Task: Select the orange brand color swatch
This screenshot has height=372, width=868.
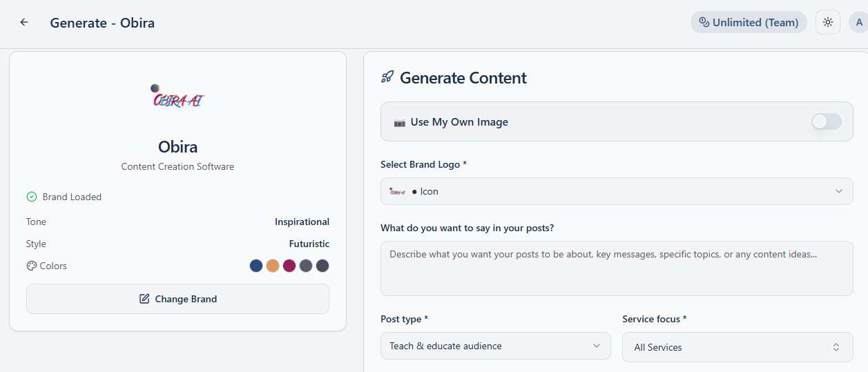Action: pos(273,266)
